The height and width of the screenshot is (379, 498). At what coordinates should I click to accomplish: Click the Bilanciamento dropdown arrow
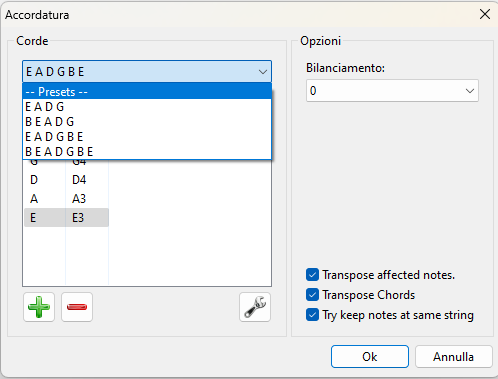coord(470,91)
